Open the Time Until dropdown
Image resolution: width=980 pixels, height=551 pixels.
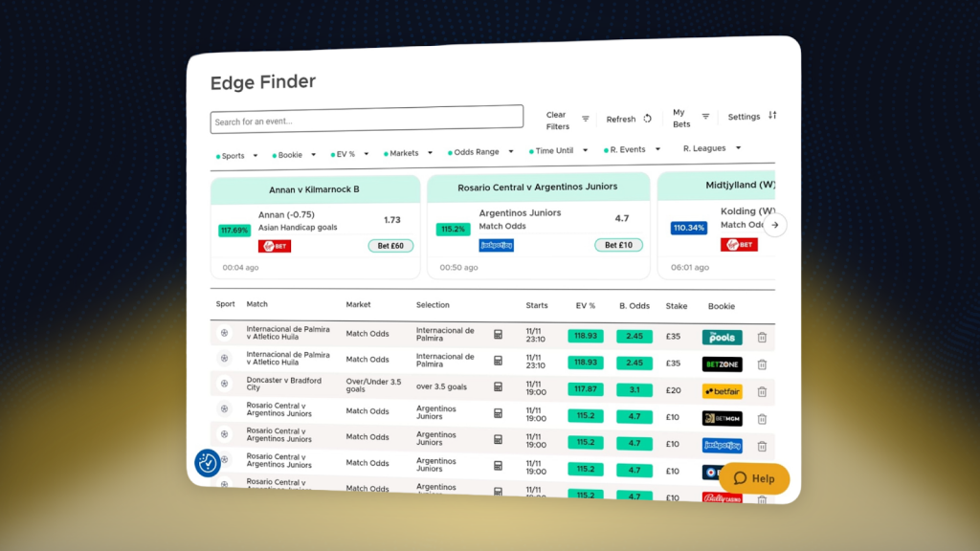click(553, 150)
